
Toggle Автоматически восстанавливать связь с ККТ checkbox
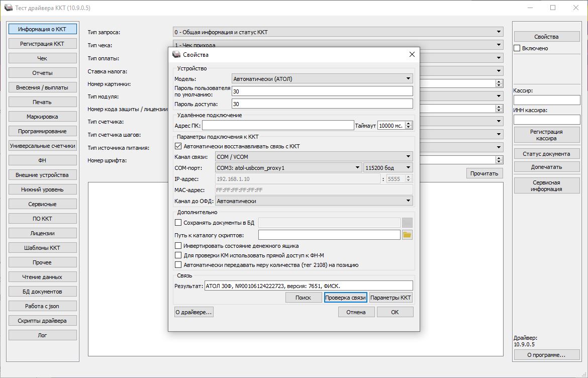coord(178,146)
